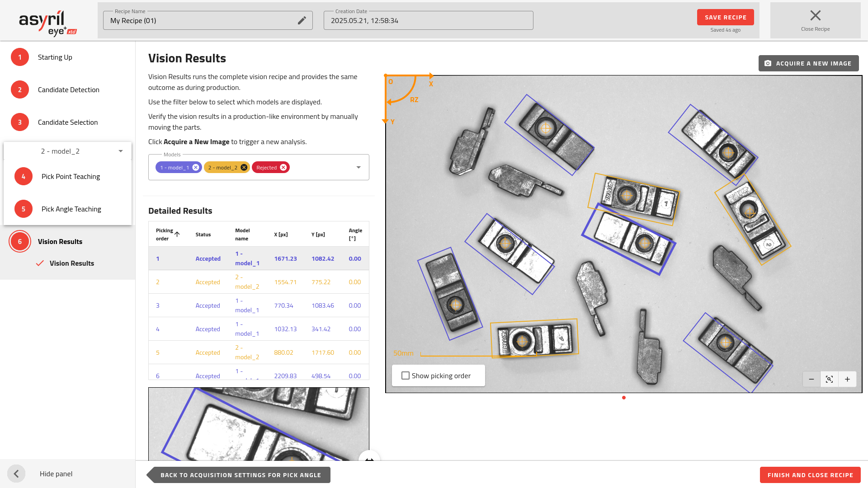Open step 2 circle icon

[x=20, y=90]
